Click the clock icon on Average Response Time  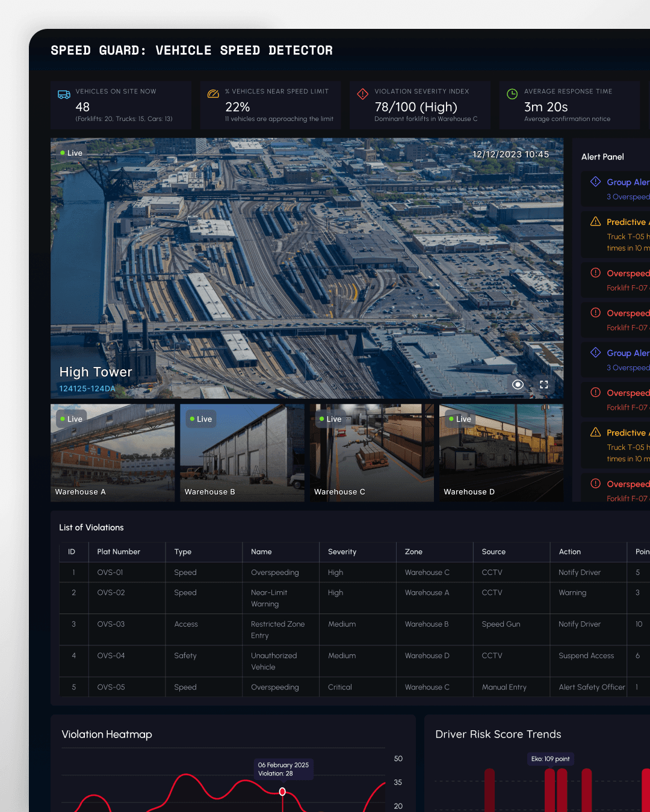(512, 94)
